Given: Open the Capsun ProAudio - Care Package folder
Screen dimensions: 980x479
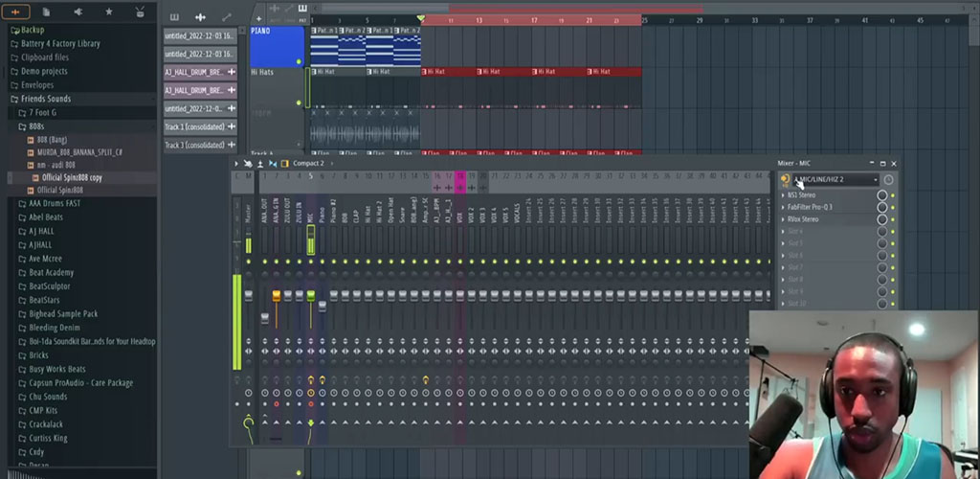Looking at the screenshot, I should (x=80, y=382).
